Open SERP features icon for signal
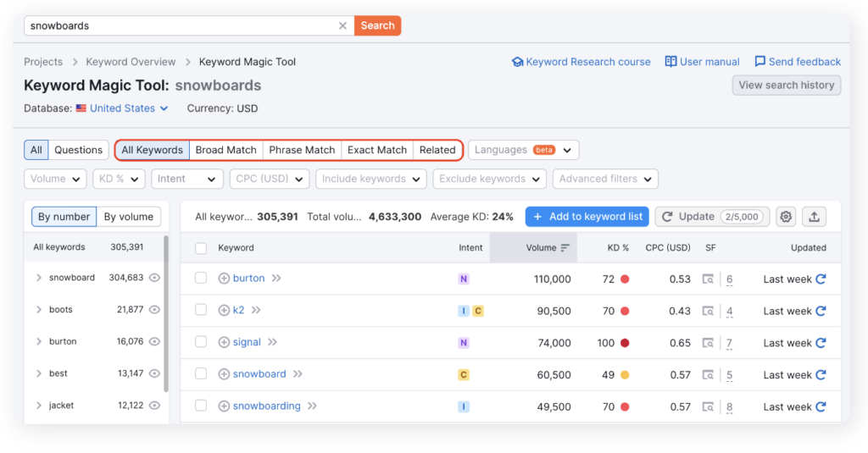Image resolution: width=868 pixels, height=453 pixels. 708,343
